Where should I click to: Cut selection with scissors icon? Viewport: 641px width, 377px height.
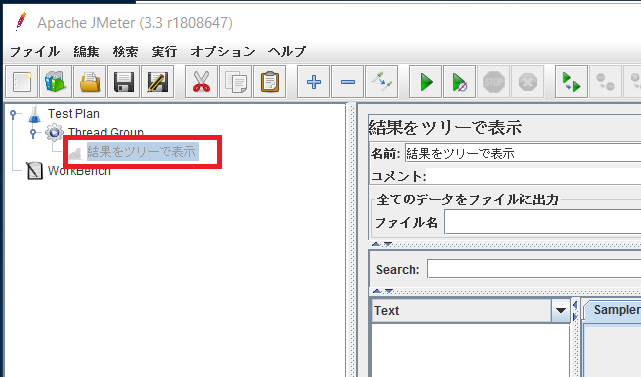coord(201,82)
